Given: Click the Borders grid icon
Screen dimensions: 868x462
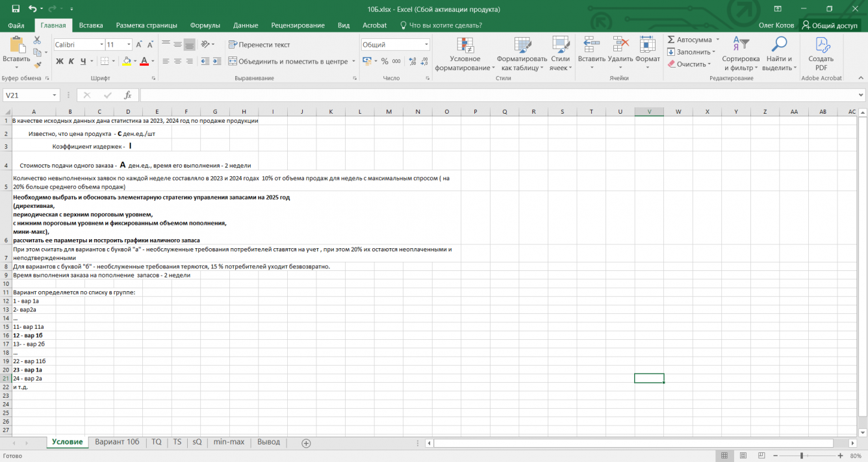Looking at the screenshot, I should (x=104, y=61).
